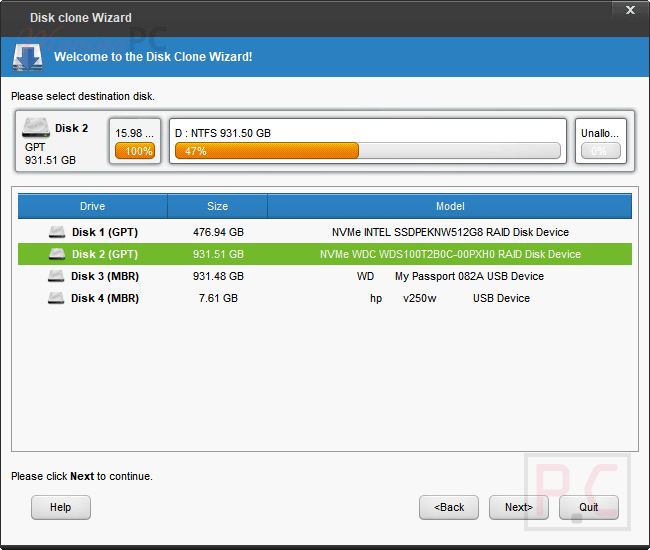Select Disk 1 (GPT) as destination
This screenshot has height=550, width=650.
point(325,232)
